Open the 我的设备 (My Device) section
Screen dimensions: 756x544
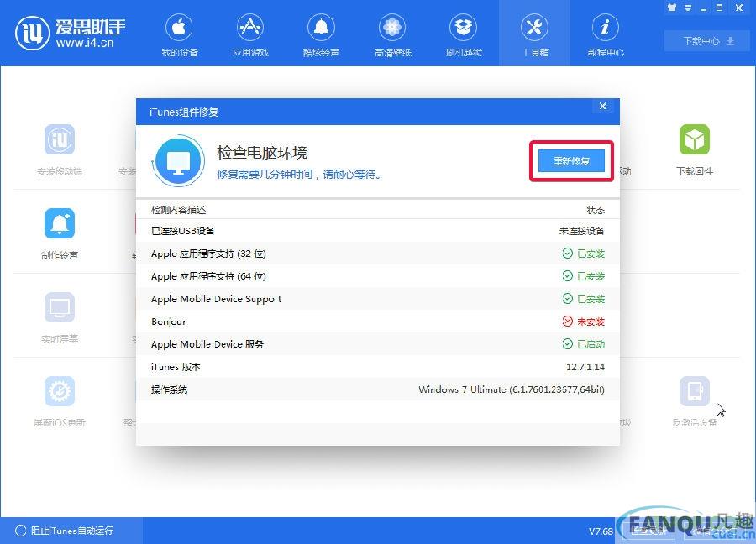[x=179, y=35]
